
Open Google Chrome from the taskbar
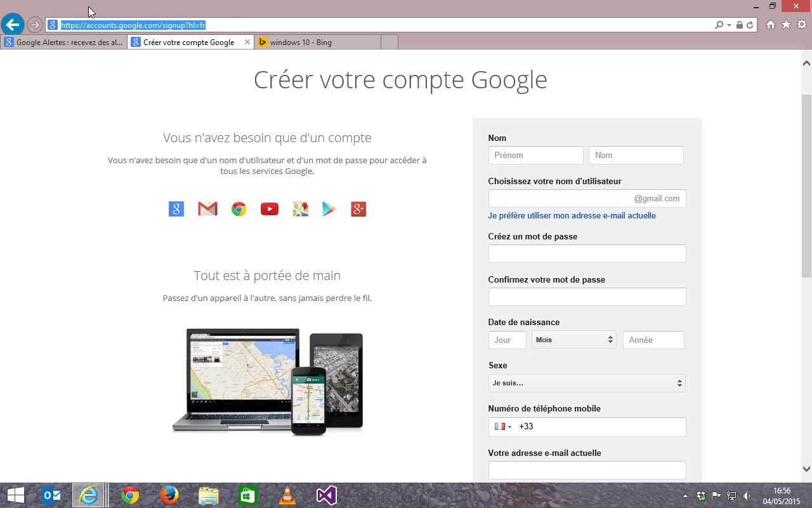coord(130,495)
